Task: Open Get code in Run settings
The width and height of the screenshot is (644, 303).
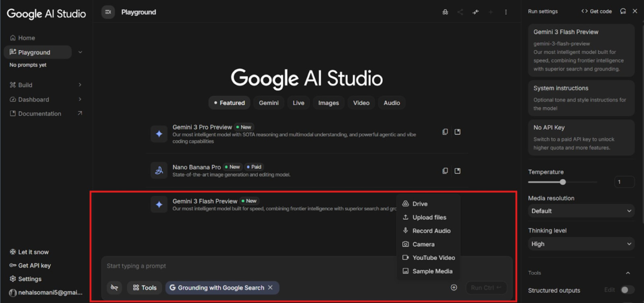Action: click(x=597, y=11)
